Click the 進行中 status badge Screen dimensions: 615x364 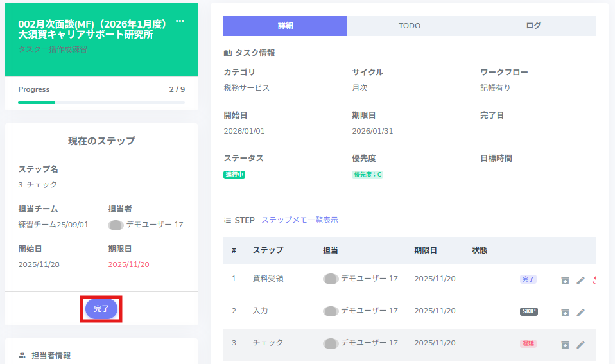pyautogui.click(x=234, y=175)
